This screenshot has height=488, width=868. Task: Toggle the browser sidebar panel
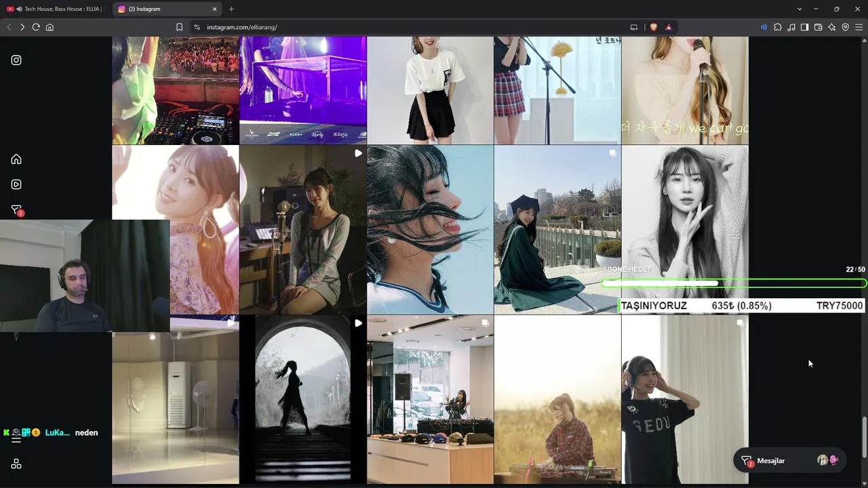click(805, 27)
